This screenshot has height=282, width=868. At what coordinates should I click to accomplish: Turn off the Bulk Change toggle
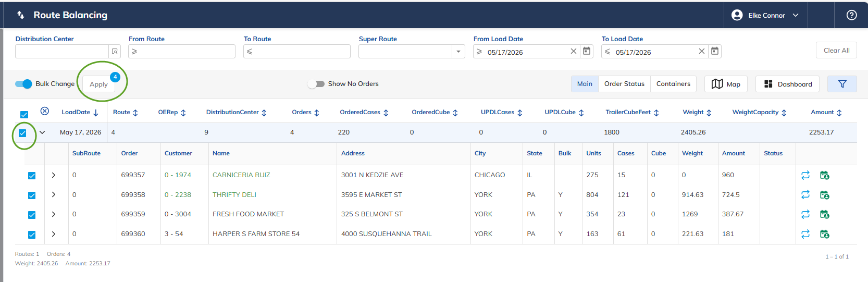point(23,84)
